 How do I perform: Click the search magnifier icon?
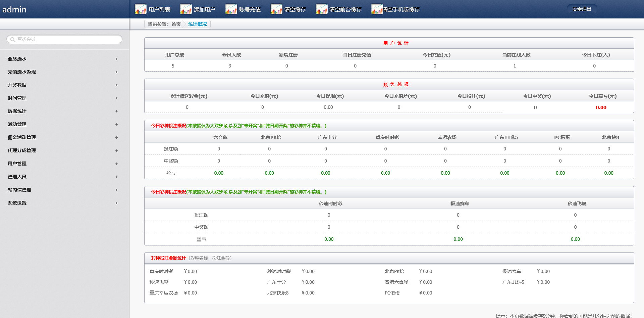click(13, 39)
